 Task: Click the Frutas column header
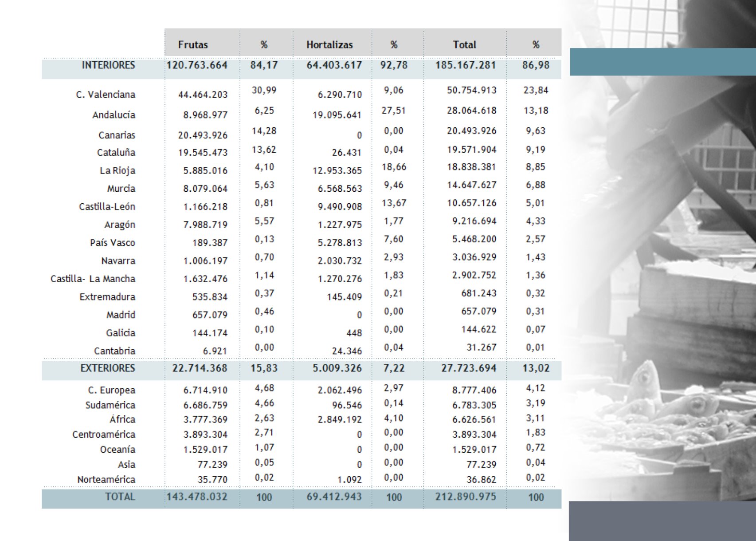click(x=193, y=45)
